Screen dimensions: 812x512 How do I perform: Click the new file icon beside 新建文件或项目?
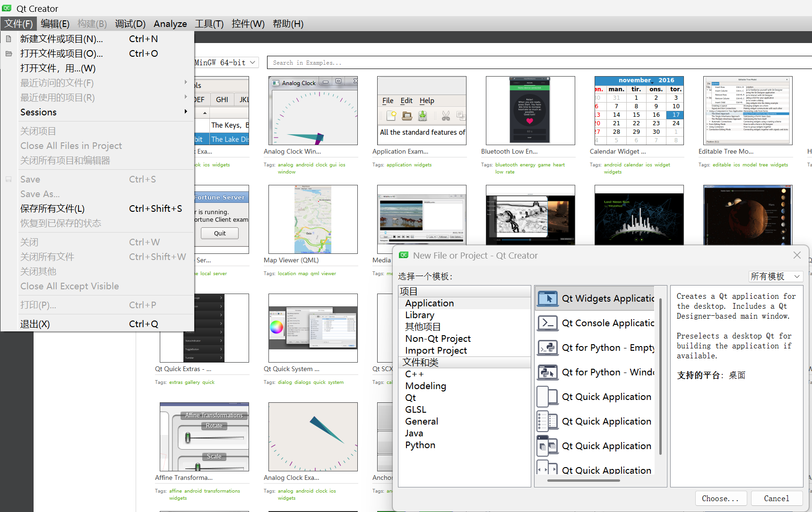(x=9, y=39)
